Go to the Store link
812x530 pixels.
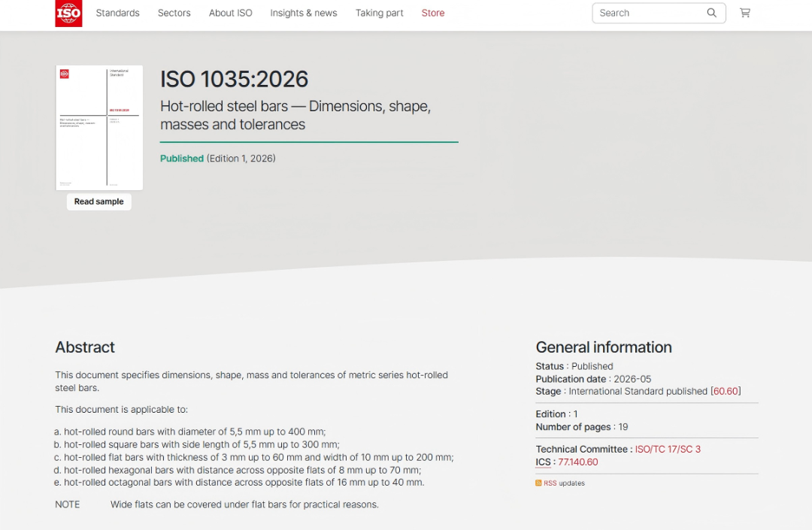433,13
